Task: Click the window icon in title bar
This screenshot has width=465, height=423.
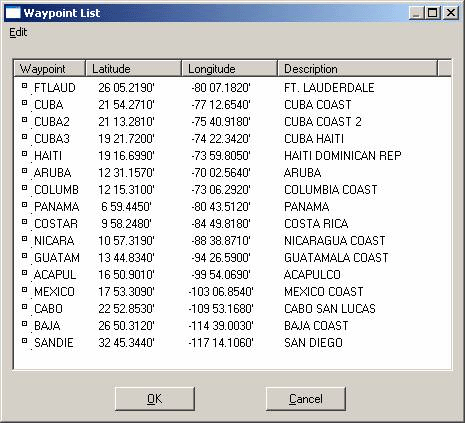Action: (x=13, y=13)
